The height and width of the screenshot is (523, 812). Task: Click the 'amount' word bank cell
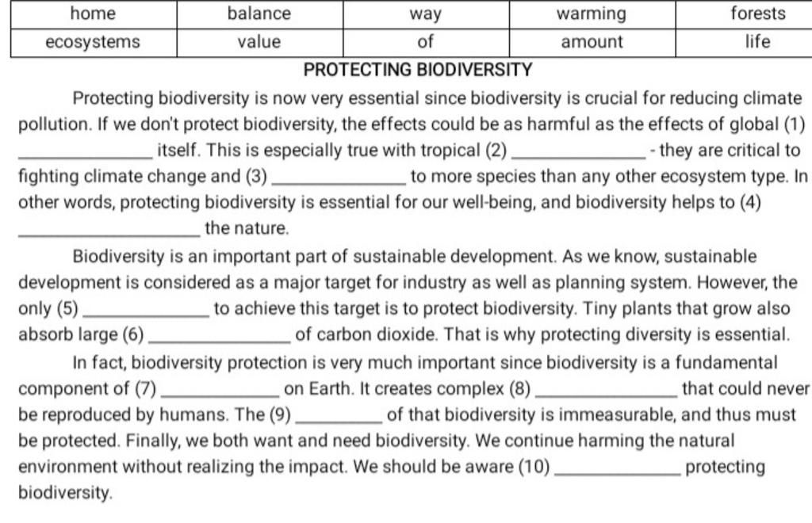(x=592, y=43)
